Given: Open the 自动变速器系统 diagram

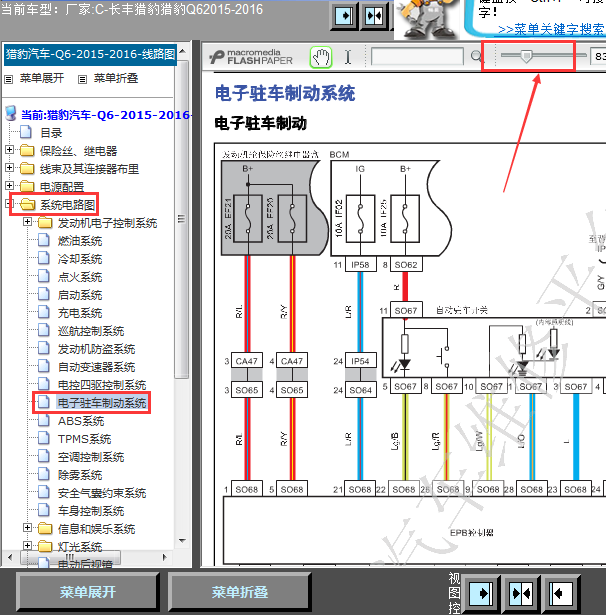Looking at the screenshot, I should pos(96,367).
